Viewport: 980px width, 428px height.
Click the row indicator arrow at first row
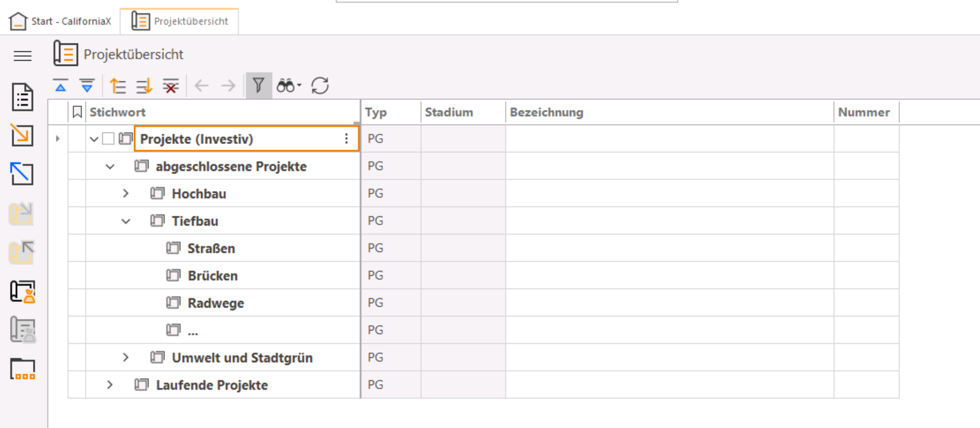pyautogui.click(x=58, y=139)
